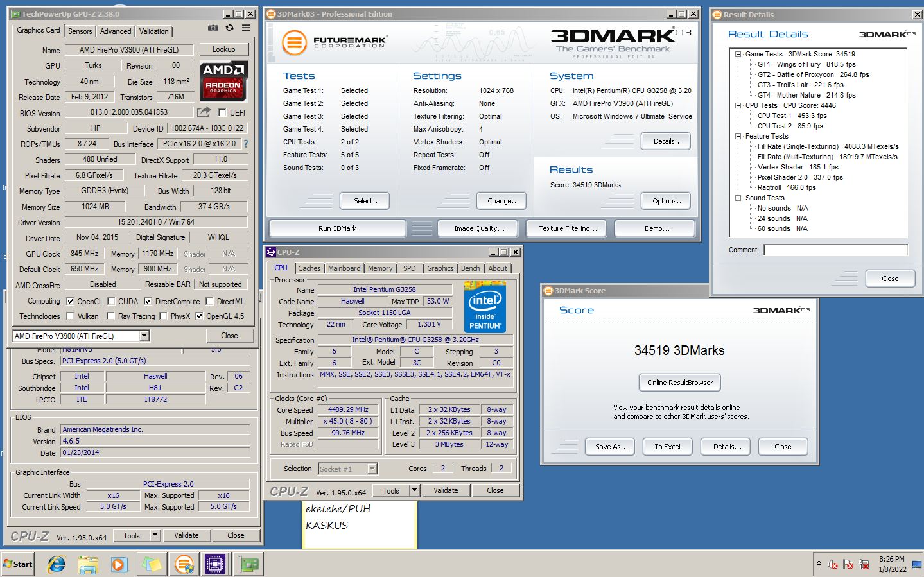Open the Caches tab in CPU-Z

pyautogui.click(x=309, y=268)
